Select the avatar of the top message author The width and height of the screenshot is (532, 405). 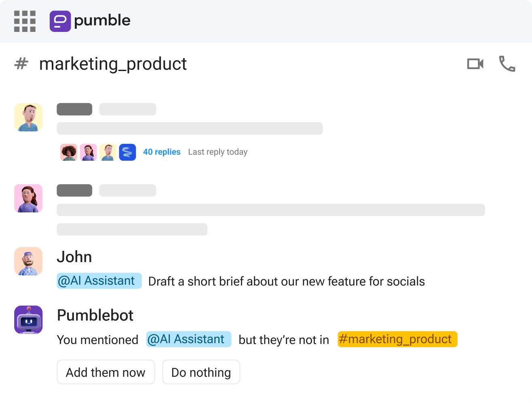(x=28, y=118)
